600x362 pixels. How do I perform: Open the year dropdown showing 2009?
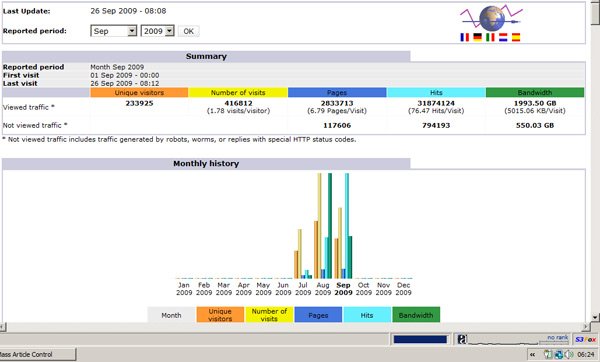pos(158,31)
